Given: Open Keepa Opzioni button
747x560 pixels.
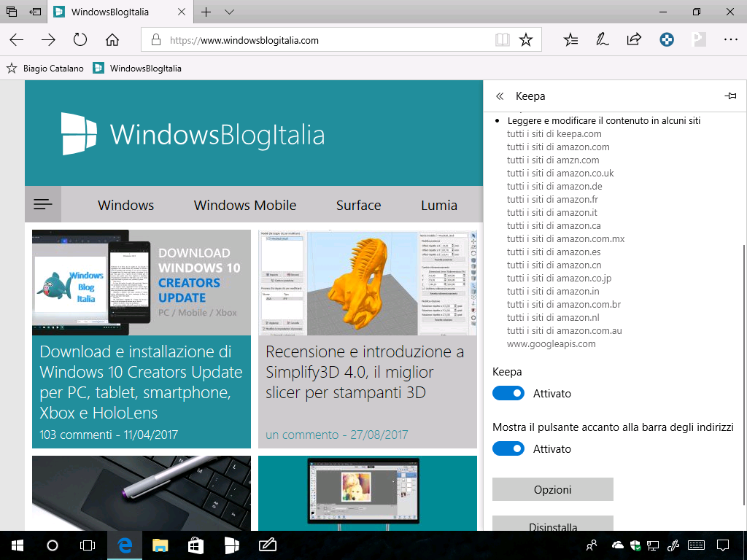Looking at the screenshot, I should [x=553, y=489].
